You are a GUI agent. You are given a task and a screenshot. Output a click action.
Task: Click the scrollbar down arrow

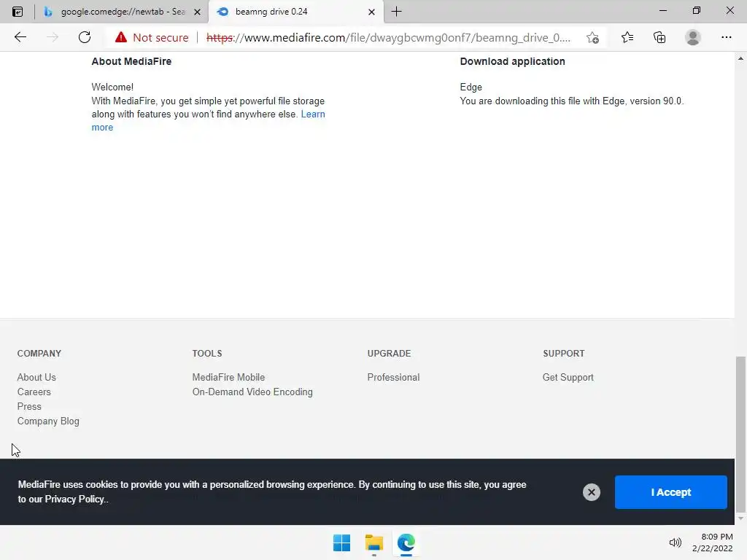[x=740, y=518]
